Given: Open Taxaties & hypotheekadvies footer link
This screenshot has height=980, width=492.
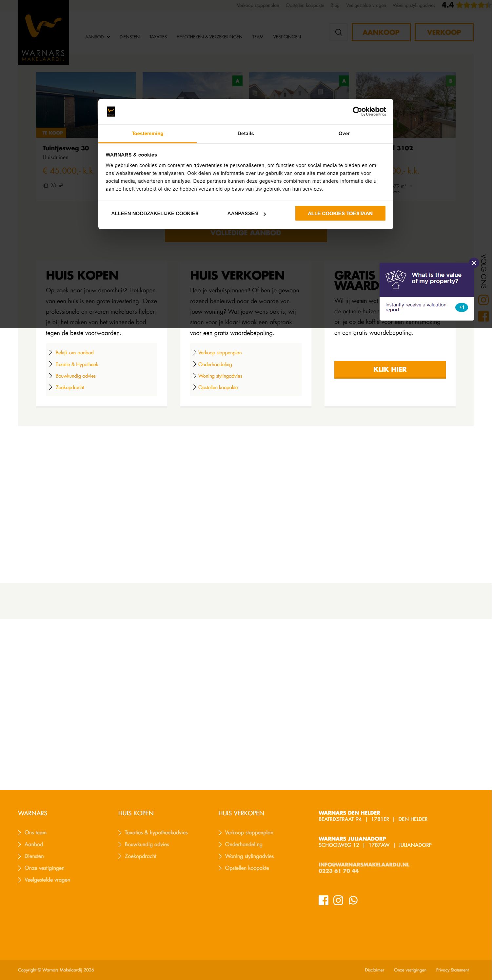Looking at the screenshot, I should point(156,832).
